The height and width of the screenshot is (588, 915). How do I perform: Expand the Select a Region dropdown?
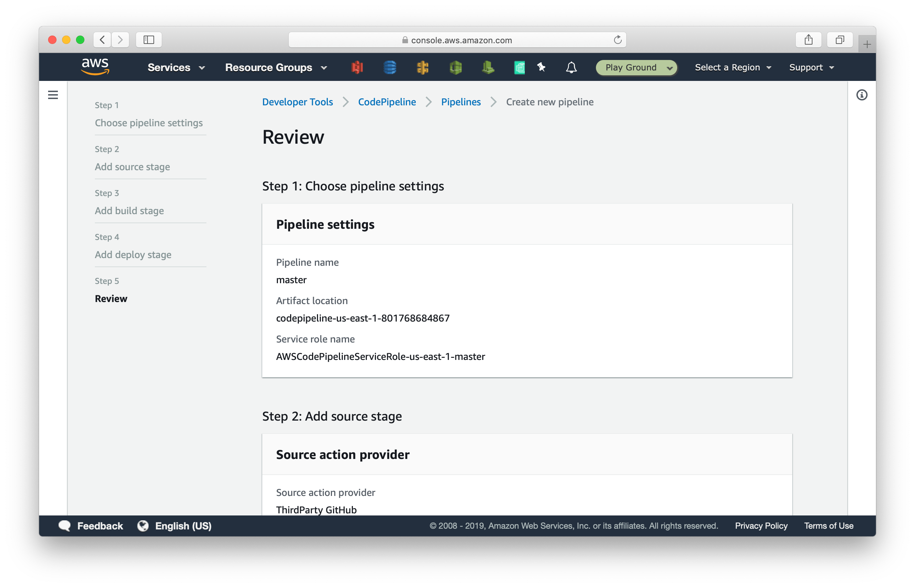pyautogui.click(x=732, y=67)
